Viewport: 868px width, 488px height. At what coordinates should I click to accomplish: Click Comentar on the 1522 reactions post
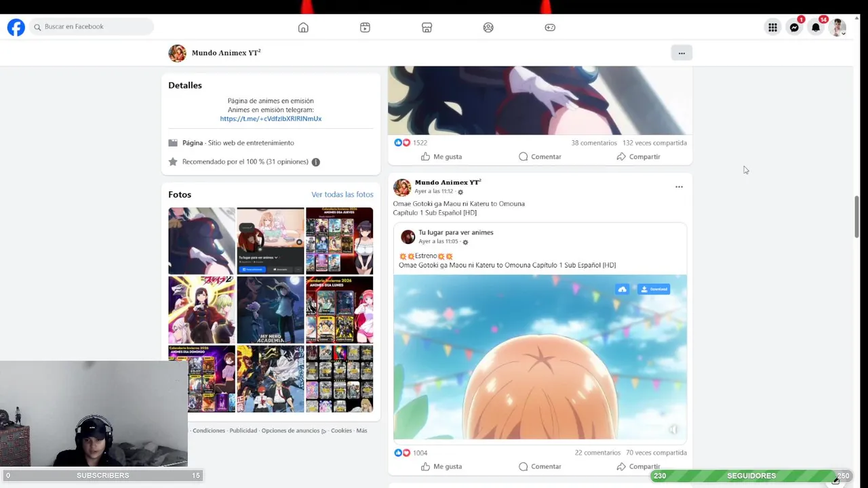540,157
